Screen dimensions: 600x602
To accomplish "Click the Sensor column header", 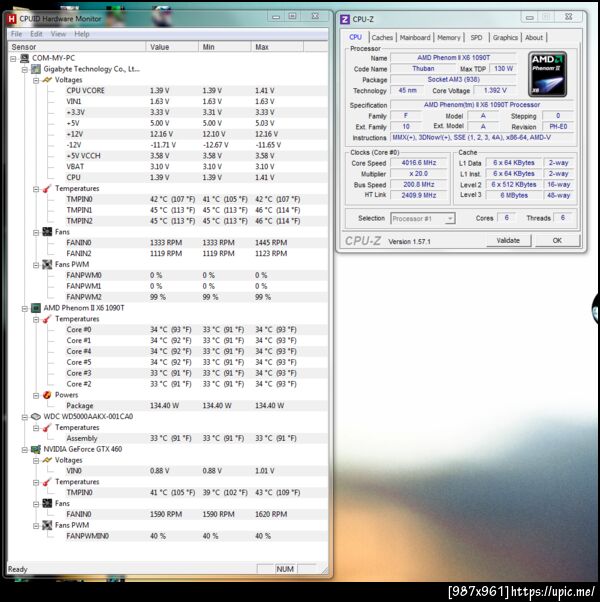I will click(77, 47).
